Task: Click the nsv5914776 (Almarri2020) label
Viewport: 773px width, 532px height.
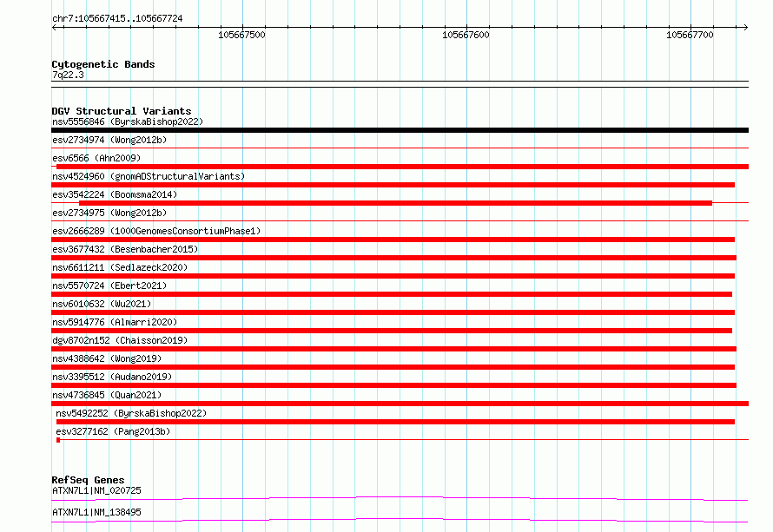Action: 115,322
